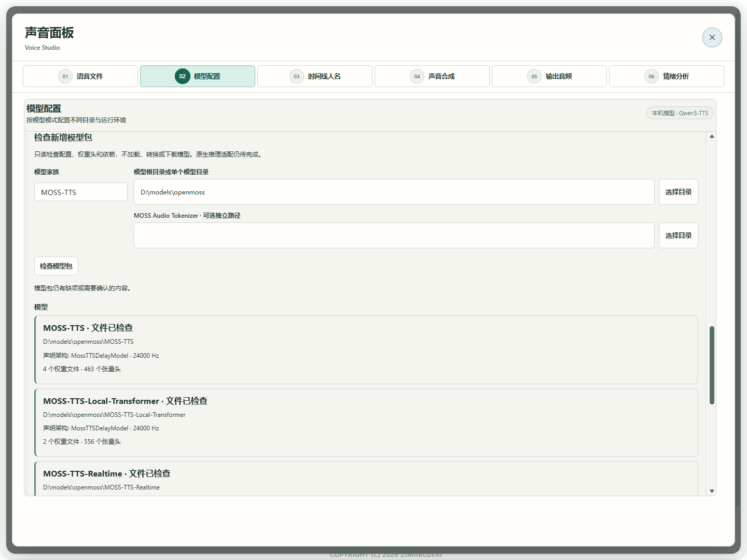Image resolution: width=747 pixels, height=560 pixels.
Task: Click the text 2 个权重文件 · 556 个张量头
Action: 82,442
